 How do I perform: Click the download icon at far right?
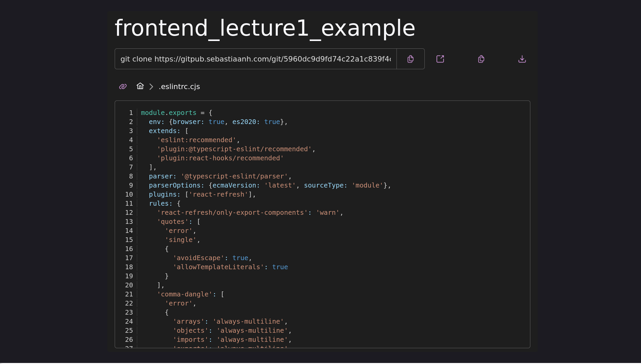[522, 59]
